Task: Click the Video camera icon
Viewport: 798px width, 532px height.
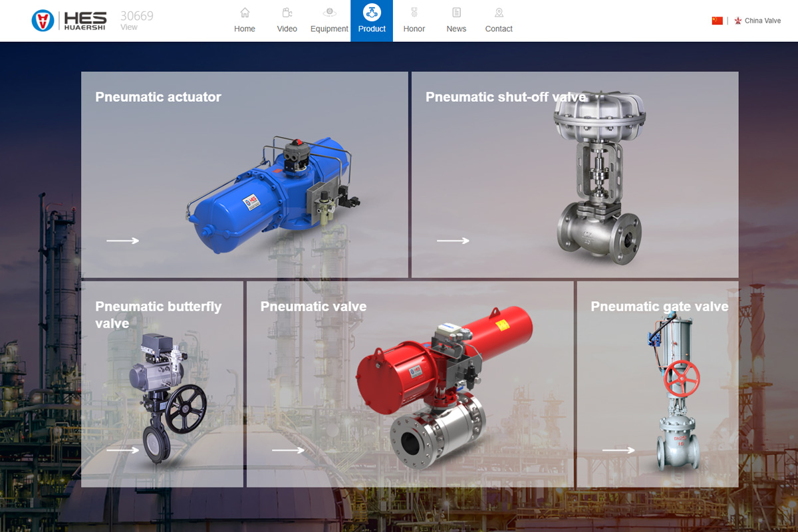Action: coord(287,13)
